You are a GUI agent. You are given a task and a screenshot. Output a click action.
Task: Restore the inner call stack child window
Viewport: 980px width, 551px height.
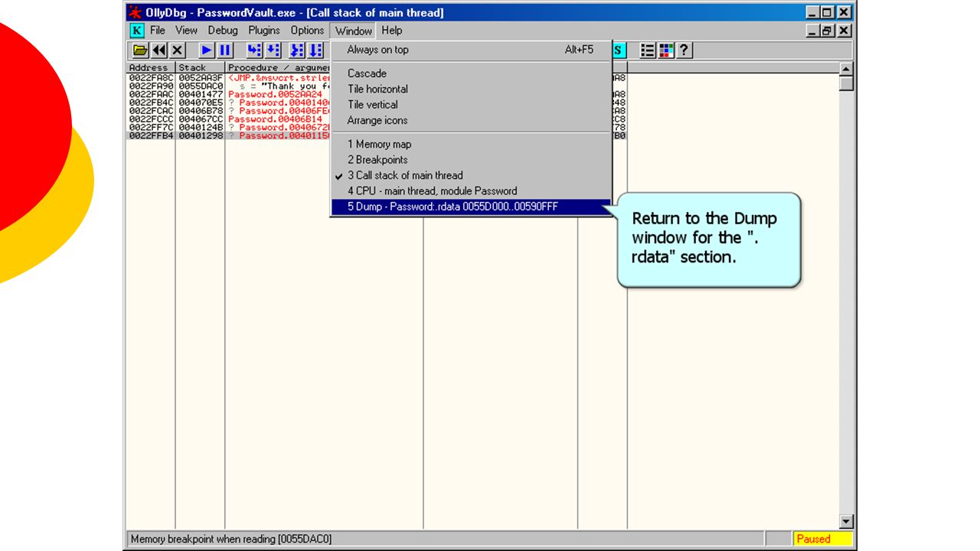827,31
